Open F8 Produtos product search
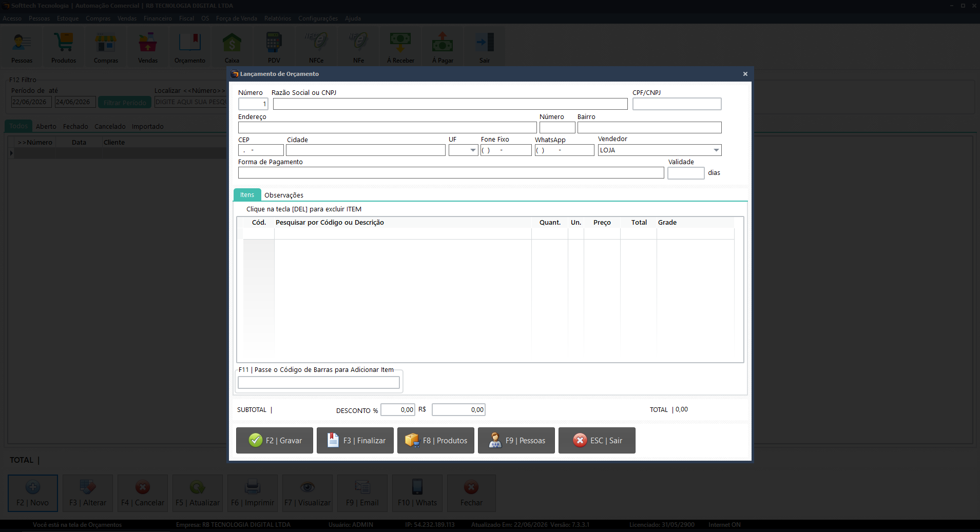 tap(436, 440)
